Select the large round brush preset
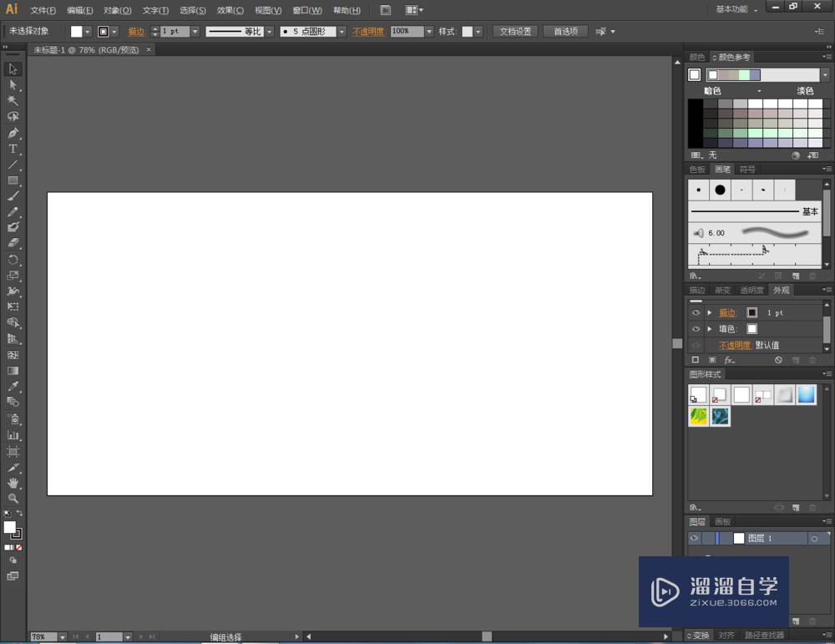 [x=720, y=190]
